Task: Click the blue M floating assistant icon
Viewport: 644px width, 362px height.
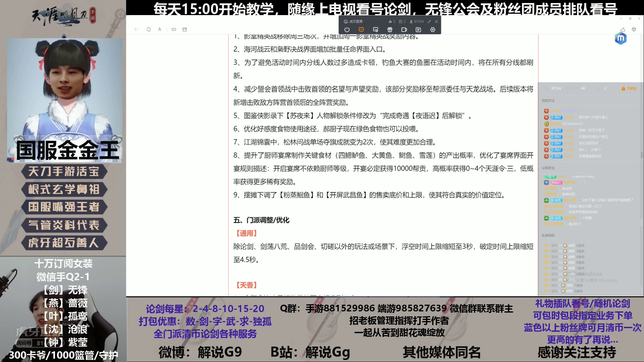Action: click(x=621, y=39)
